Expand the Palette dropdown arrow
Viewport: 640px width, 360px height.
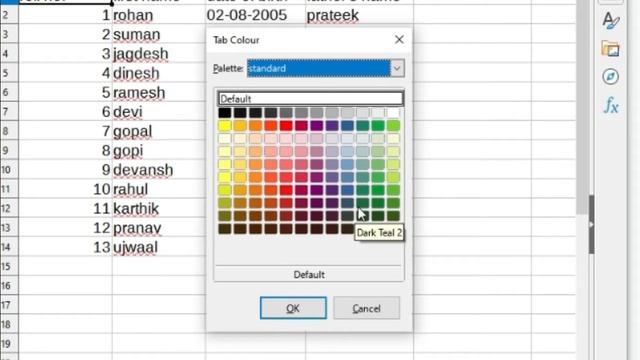click(x=397, y=68)
